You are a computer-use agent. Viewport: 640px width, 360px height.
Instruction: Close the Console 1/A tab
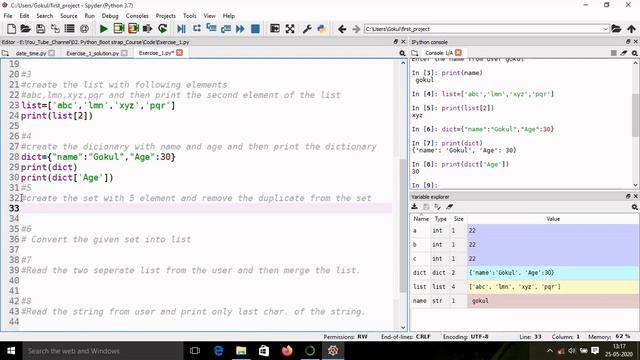(458, 53)
